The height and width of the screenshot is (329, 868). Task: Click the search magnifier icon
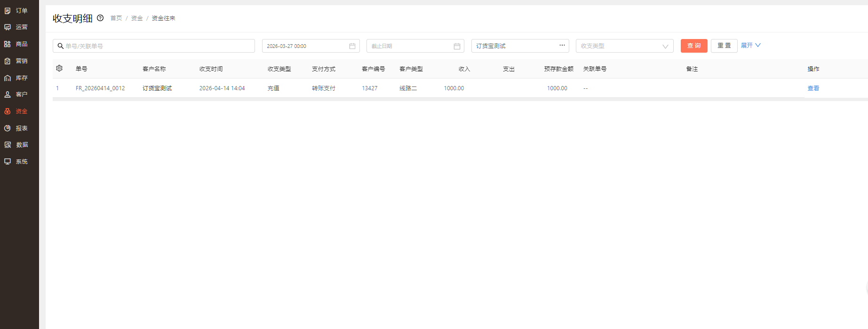tap(61, 46)
